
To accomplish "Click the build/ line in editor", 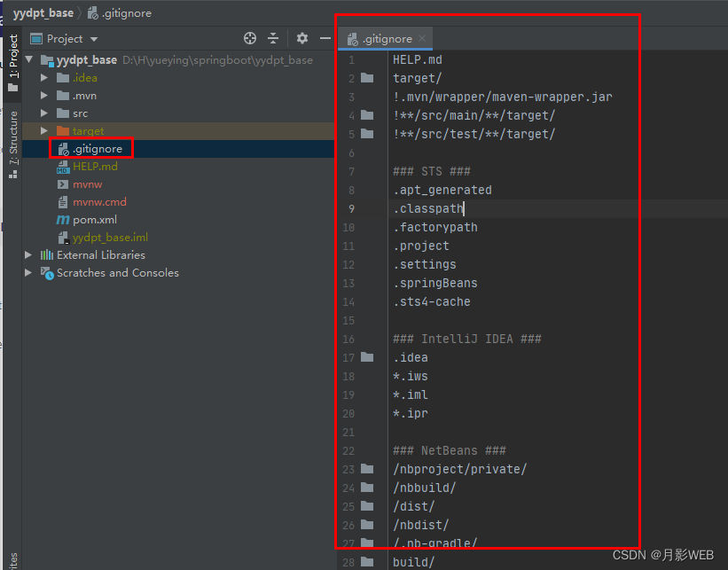I will pos(414,562).
